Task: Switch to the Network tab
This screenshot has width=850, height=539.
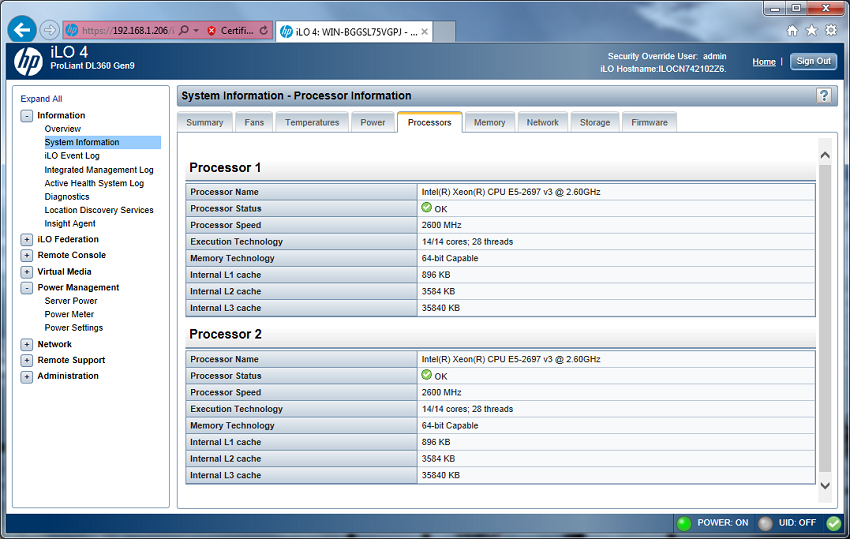Action: 543,123
